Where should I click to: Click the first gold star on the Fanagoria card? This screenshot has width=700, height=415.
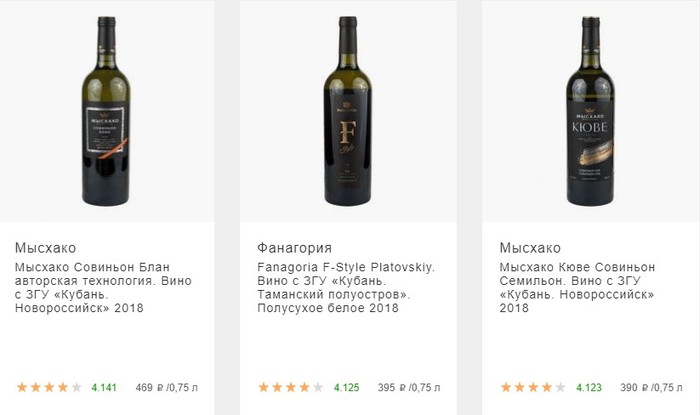coord(264,387)
